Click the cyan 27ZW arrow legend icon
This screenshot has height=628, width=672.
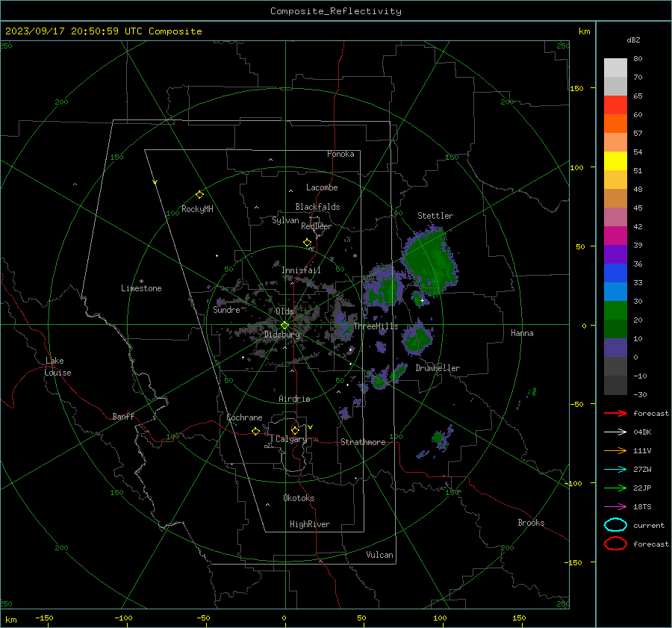[615, 470]
